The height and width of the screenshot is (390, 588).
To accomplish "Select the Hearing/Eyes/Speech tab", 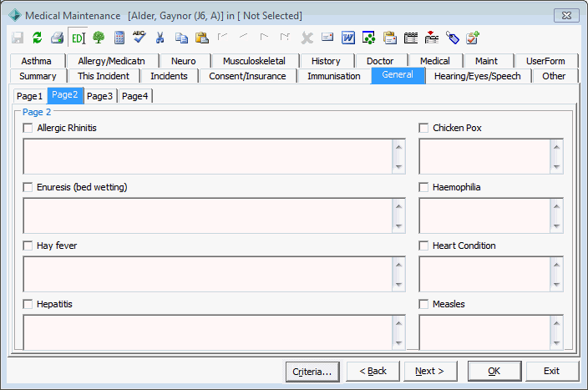I will [x=478, y=76].
